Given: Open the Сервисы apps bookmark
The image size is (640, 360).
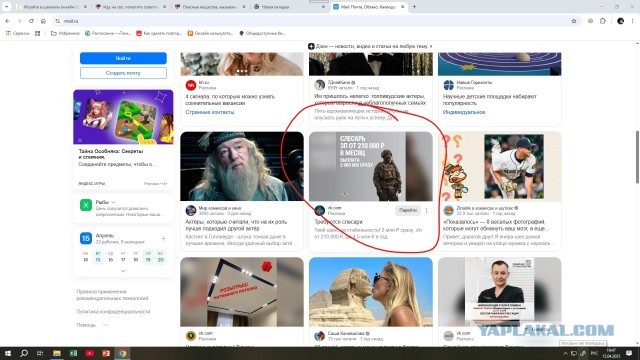Looking at the screenshot, I should tap(18, 33).
